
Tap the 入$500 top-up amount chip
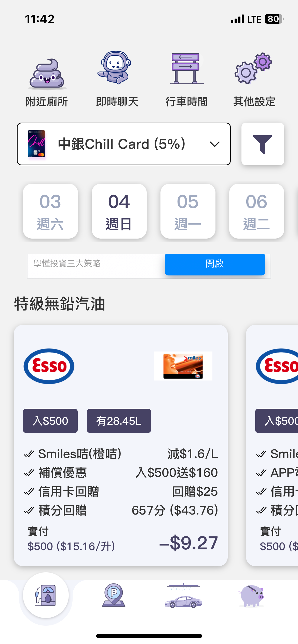coord(50,421)
